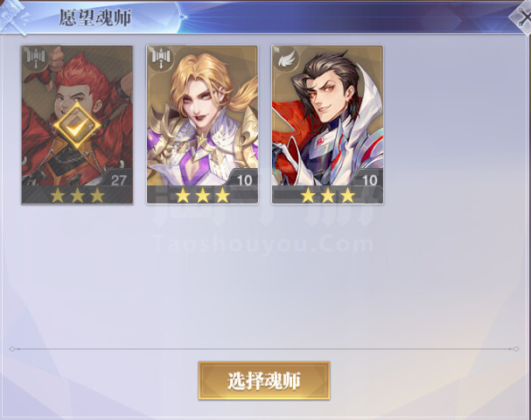Click the three-star rating under red-haired card

point(77,195)
